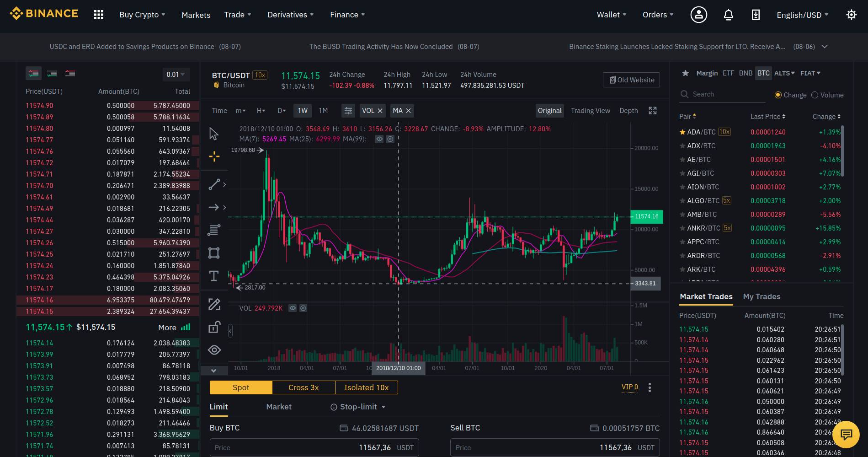Go to Binance home via logo
The width and height of the screenshot is (868, 457).
[44, 14]
